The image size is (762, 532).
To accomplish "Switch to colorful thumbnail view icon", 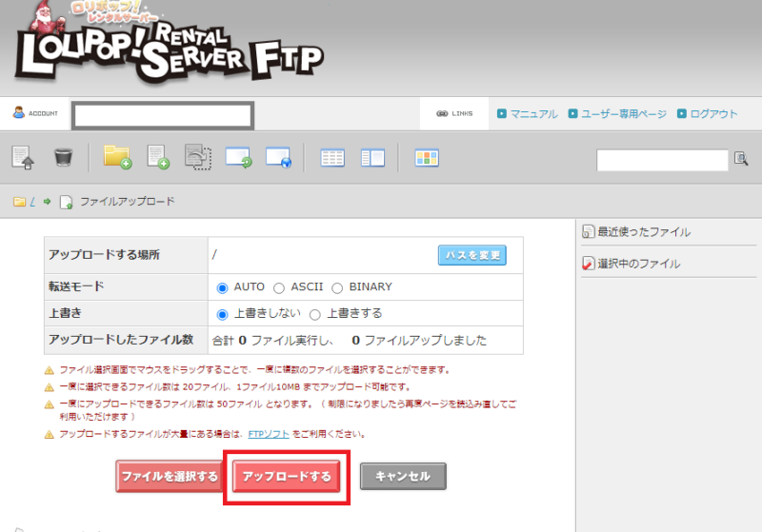I will [427, 158].
